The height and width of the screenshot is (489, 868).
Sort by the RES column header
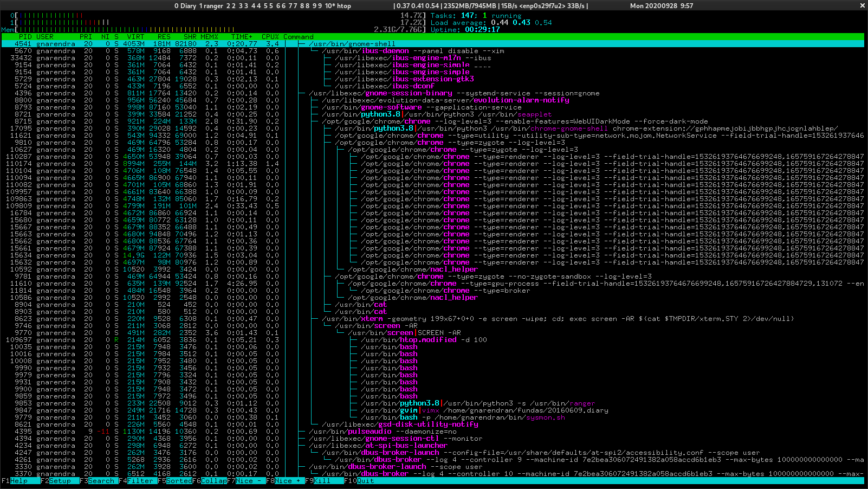pos(164,37)
